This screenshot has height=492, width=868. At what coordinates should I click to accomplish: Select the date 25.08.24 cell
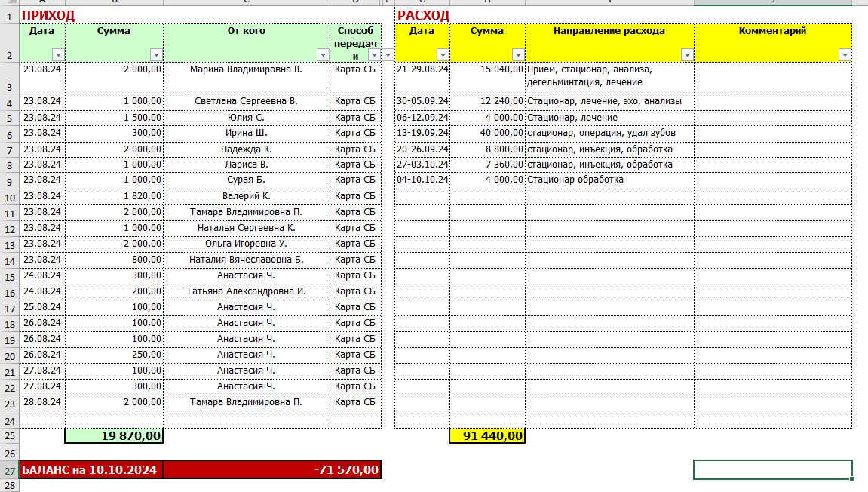tap(43, 307)
